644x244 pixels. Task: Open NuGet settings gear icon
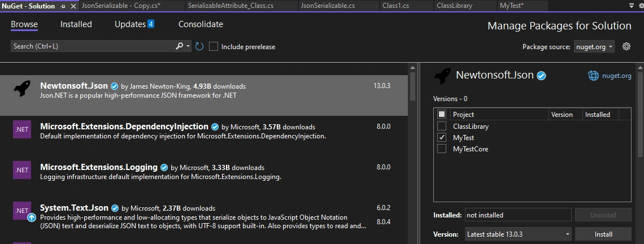[x=626, y=46]
